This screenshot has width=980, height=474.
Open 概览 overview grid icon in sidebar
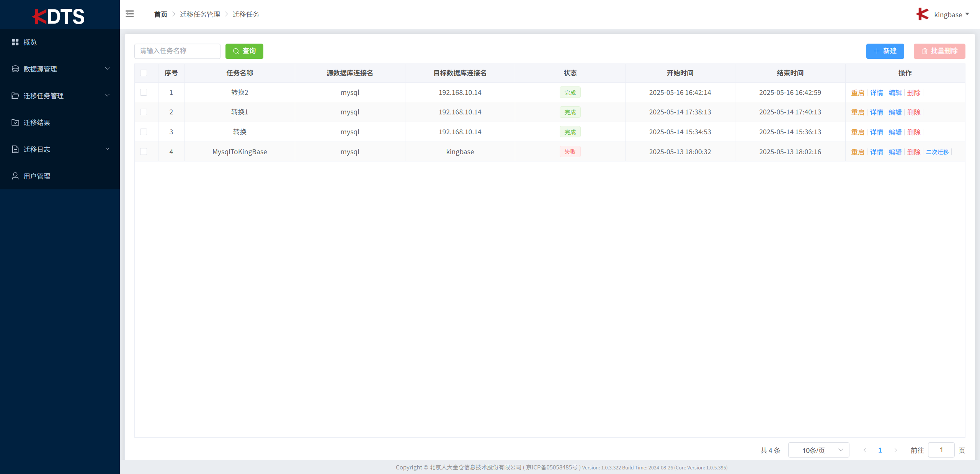coord(15,42)
